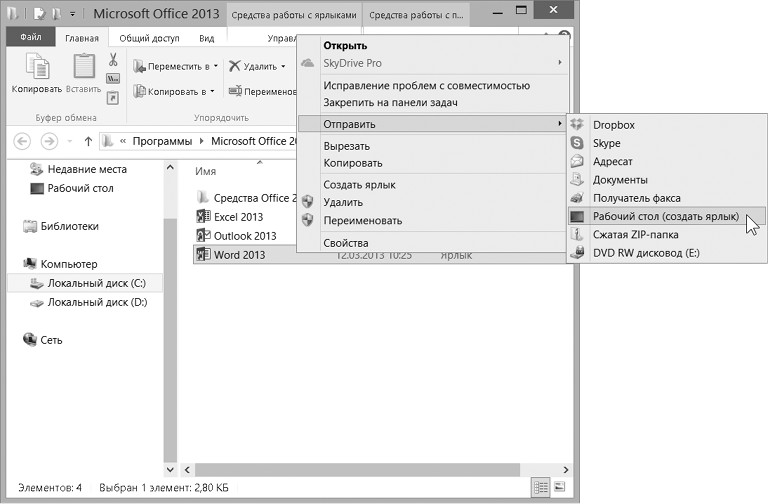Click the Name (Имя) column header
Viewport: 768px width, 504px height.
tap(206, 171)
